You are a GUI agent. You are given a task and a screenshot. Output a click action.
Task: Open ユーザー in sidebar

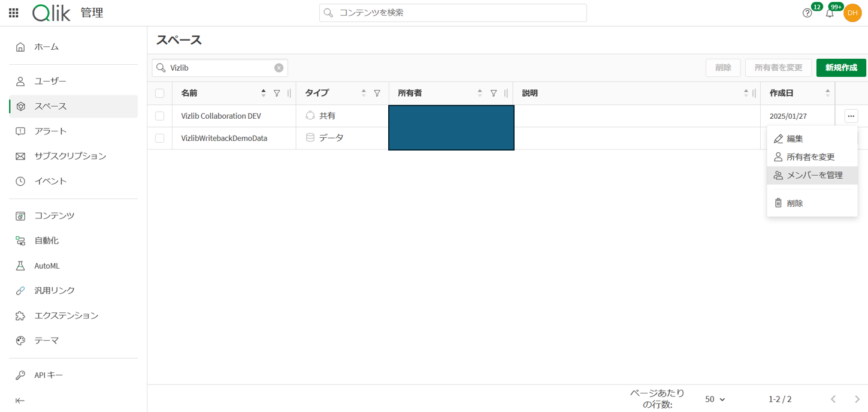click(73, 81)
